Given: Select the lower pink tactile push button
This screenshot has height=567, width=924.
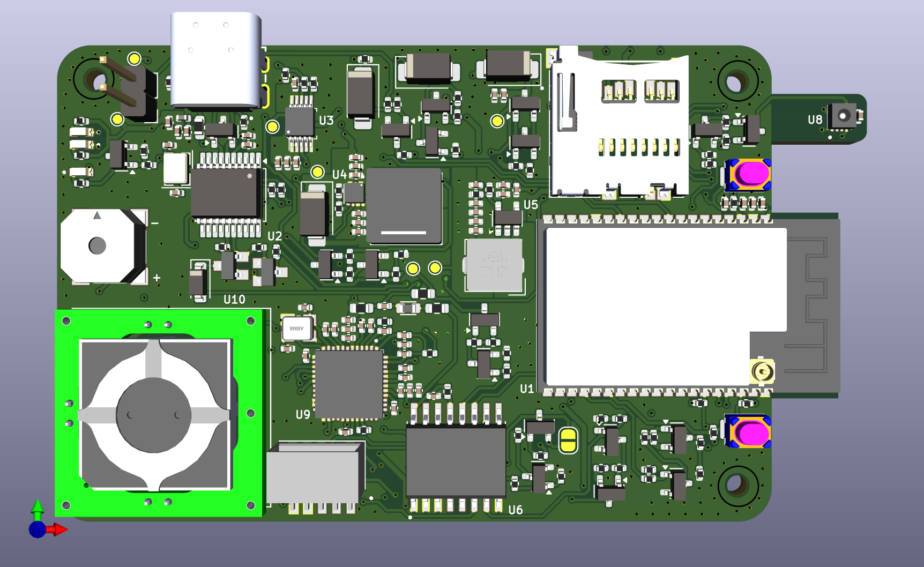Looking at the screenshot, I should 749,432.
